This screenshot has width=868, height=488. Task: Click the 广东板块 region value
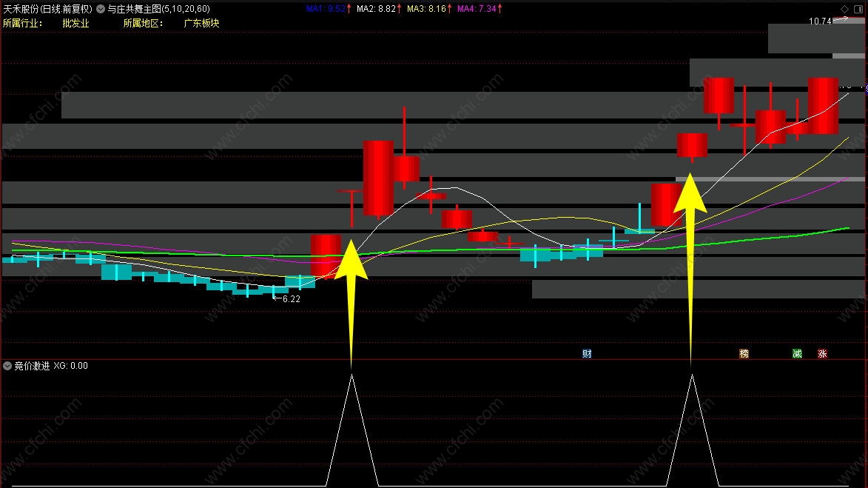201,23
